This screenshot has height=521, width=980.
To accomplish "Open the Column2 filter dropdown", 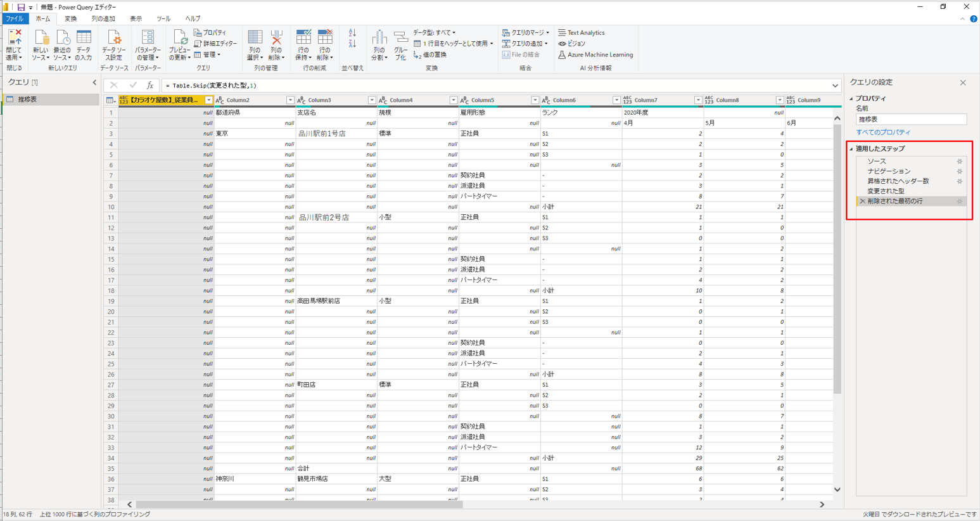I will tap(290, 100).
